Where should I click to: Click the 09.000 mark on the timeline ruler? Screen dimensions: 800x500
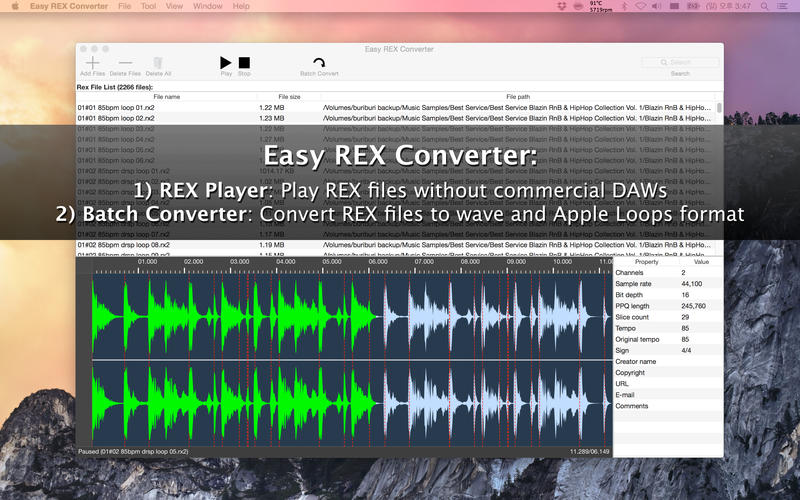pos(516,261)
